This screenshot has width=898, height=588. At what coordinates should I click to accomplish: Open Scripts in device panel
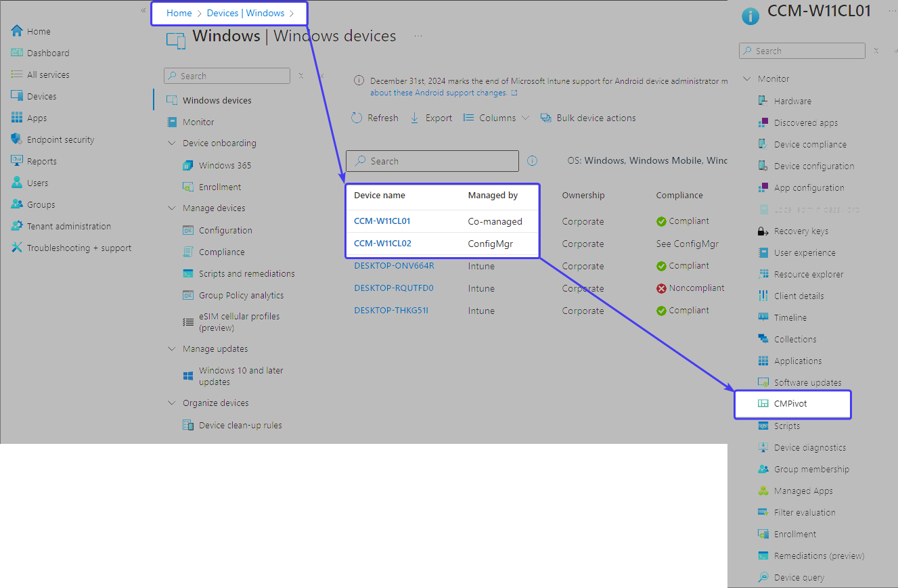click(x=787, y=426)
